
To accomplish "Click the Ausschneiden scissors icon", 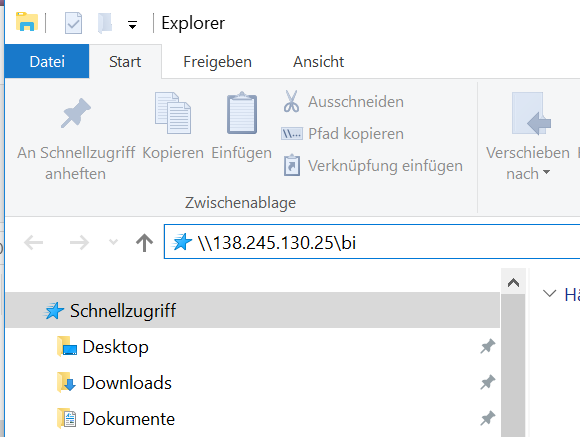I will coord(291,101).
